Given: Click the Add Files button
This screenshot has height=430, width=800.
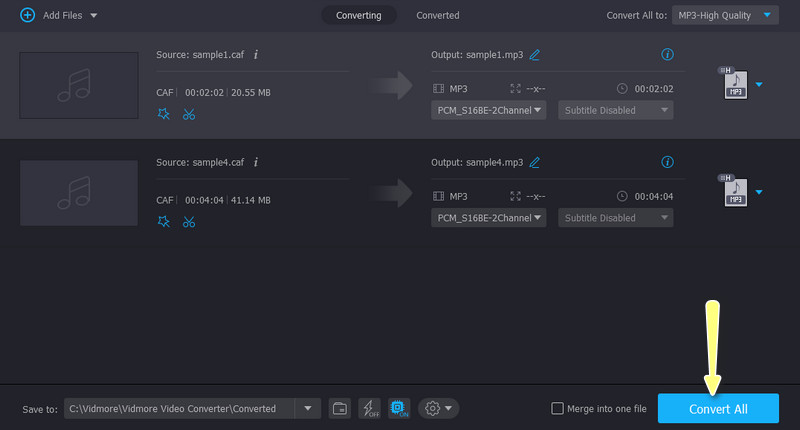Looking at the screenshot, I should click(x=58, y=15).
